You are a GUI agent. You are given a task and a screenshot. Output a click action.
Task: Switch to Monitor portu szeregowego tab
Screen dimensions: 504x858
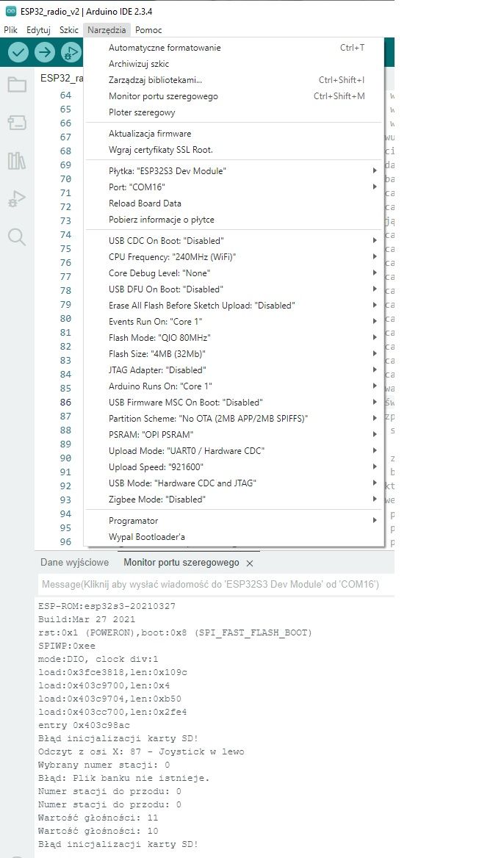coord(181,563)
